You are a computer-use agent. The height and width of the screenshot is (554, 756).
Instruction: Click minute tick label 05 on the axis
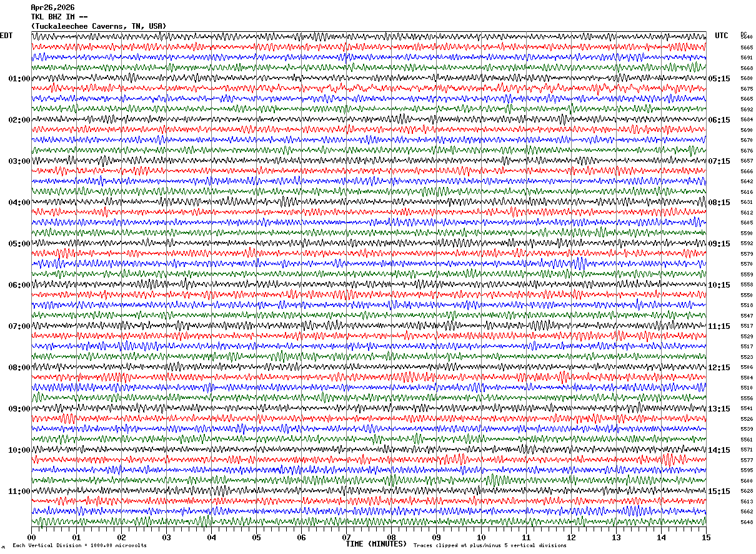click(256, 538)
